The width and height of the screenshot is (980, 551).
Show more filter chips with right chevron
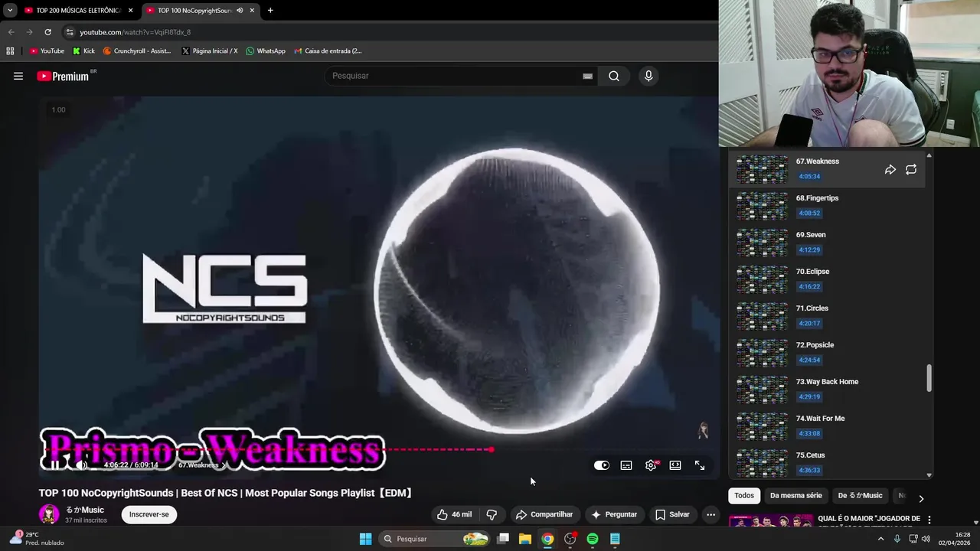point(921,498)
